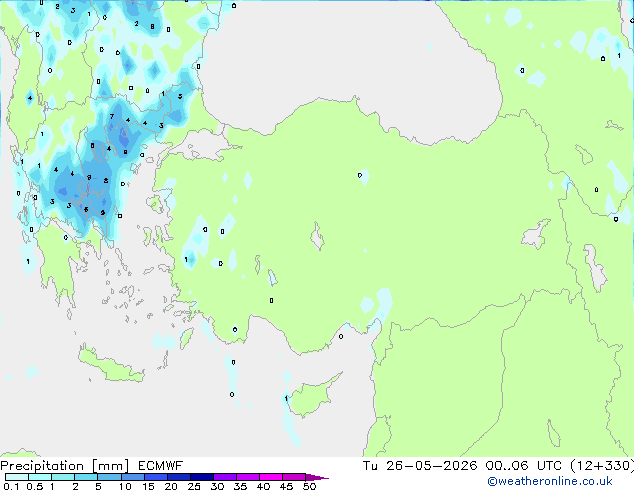Screen dimensions: 634x490
Task: Click the '(12+330)' forecast run label
Action: [x=602, y=466]
